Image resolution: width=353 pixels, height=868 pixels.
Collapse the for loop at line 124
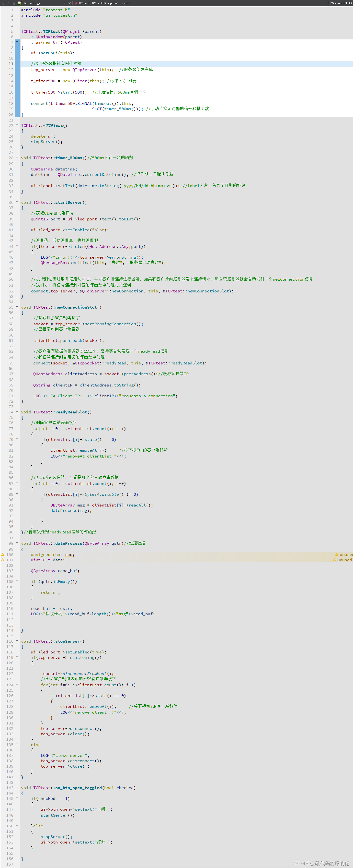pyautogui.click(x=17, y=685)
